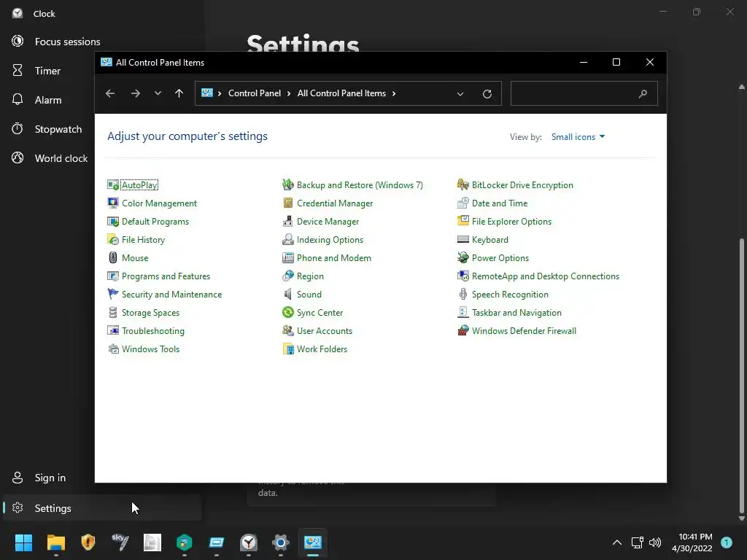Open AutoPlay settings icon
Image resolution: width=747 pixels, height=560 pixels.
click(113, 184)
